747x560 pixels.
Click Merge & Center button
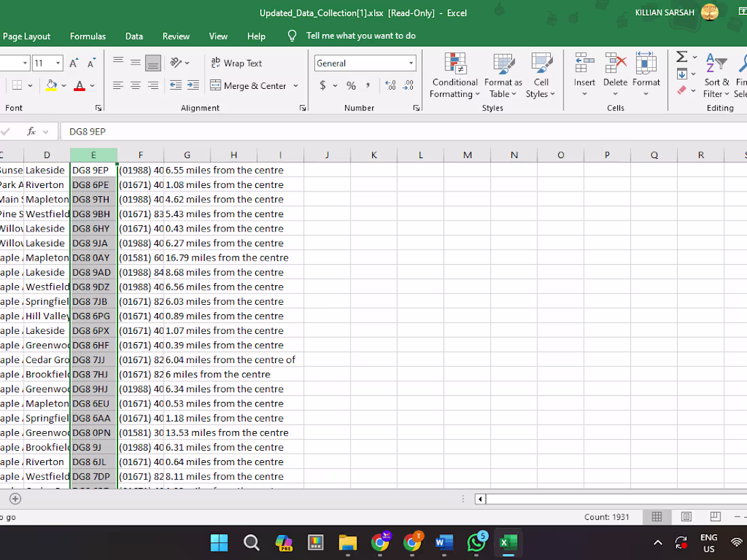pos(249,86)
